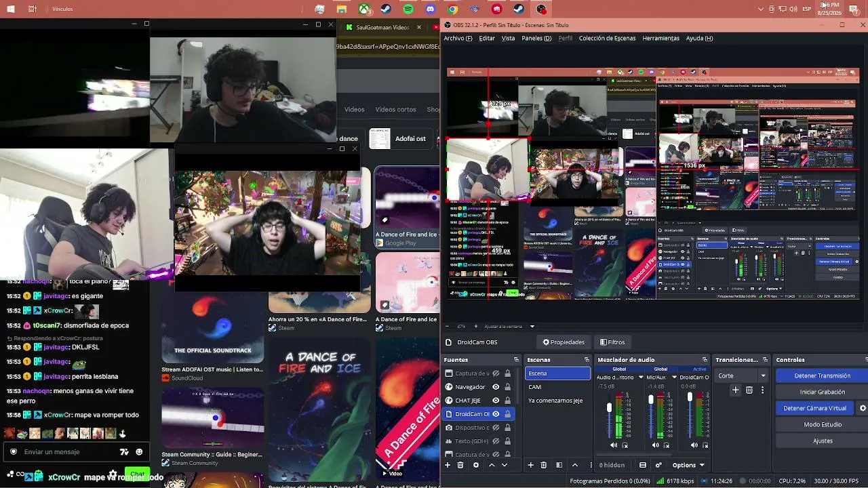The image size is (868, 488).
Task: Undock the Fuentes panel
Action: point(516,360)
